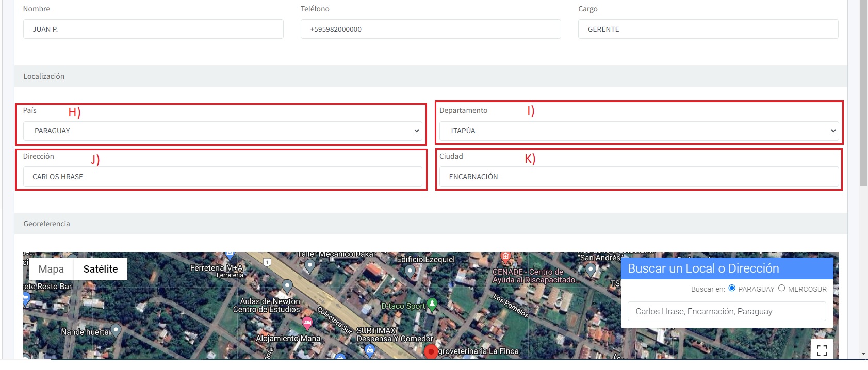Click the Aulas de Newton map pin

coord(287,286)
